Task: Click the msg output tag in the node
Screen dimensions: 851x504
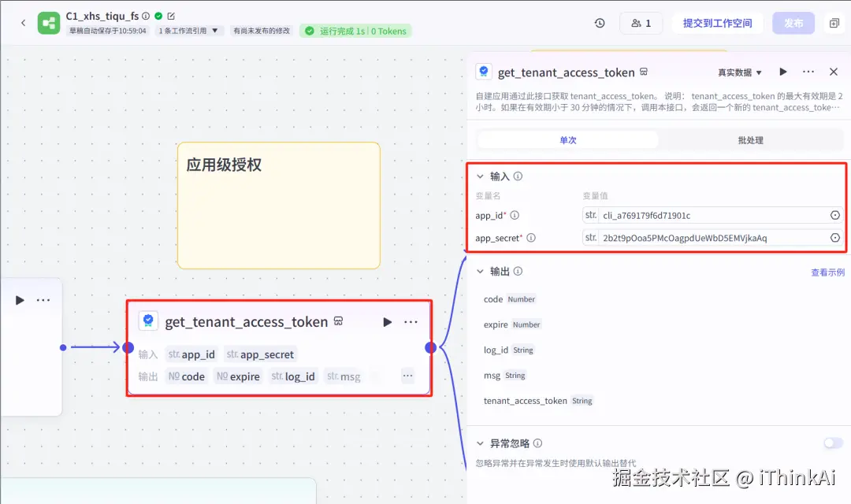Action: (x=344, y=376)
